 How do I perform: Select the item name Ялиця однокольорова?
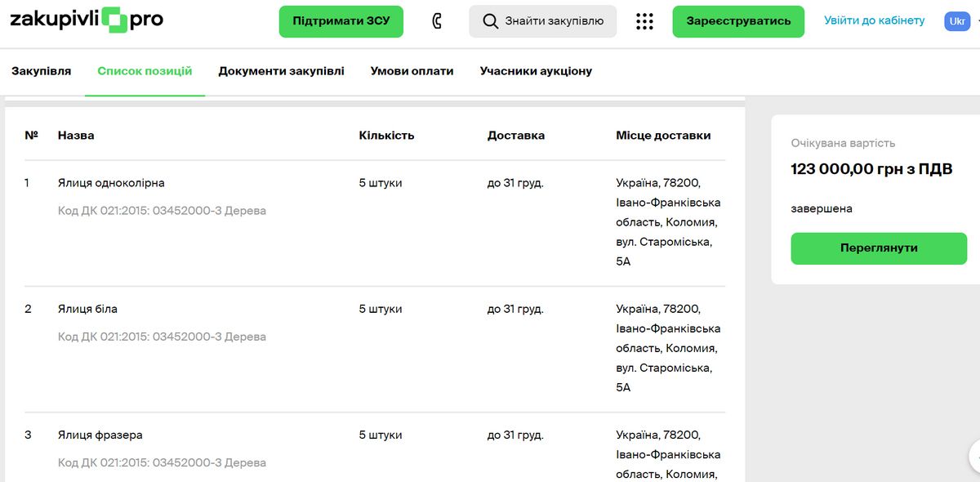(109, 183)
